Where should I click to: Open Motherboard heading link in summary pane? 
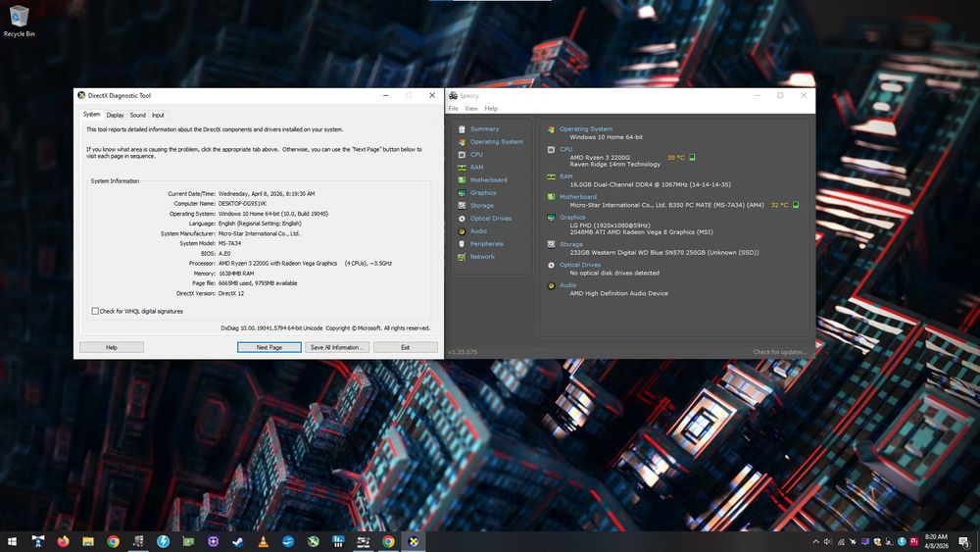[x=577, y=197]
